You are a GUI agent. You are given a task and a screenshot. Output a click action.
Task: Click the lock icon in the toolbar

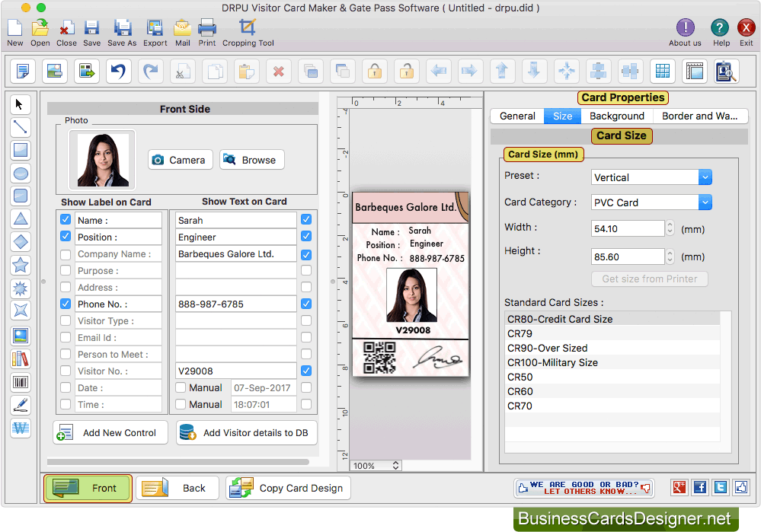[375, 72]
